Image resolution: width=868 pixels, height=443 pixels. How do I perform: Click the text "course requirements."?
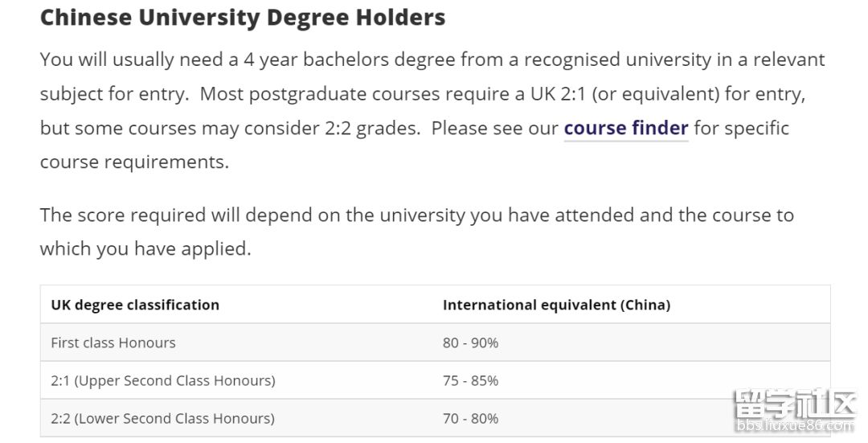point(134,162)
